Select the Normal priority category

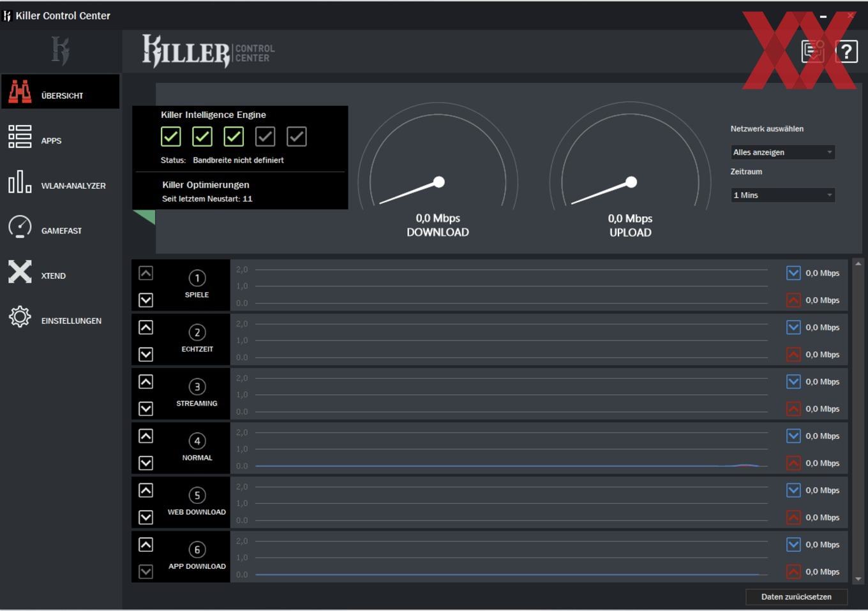pyautogui.click(x=197, y=447)
